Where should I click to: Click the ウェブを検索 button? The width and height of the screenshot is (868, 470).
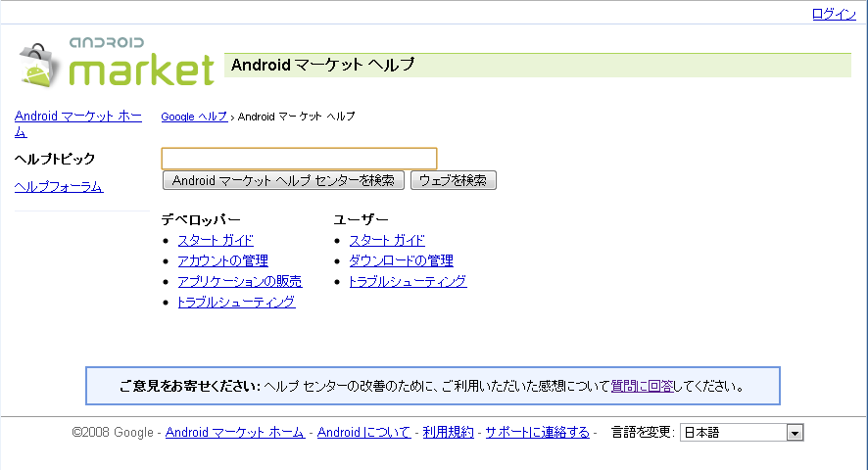point(454,180)
